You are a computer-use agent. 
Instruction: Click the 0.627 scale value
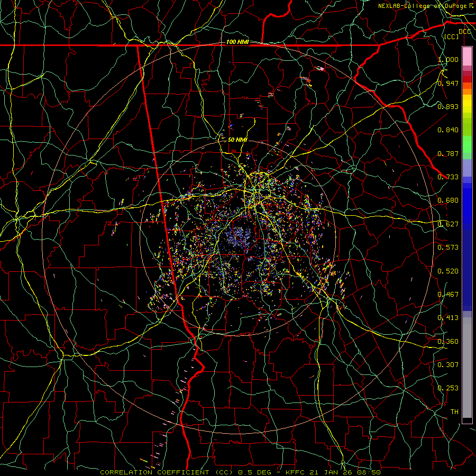pos(448,224)
